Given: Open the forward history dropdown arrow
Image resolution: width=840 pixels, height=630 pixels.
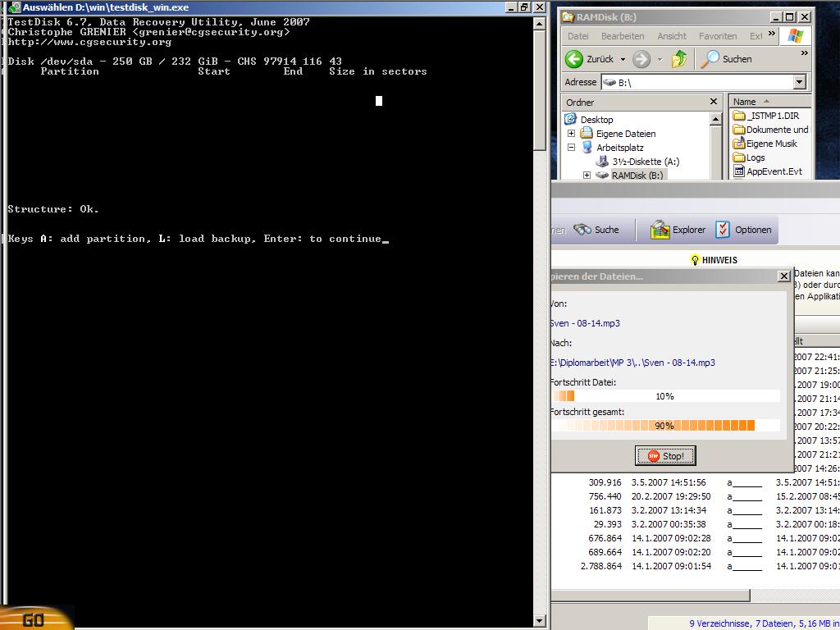Looking at the screenshot, I should pyautogui.click(x=660, y=59).
